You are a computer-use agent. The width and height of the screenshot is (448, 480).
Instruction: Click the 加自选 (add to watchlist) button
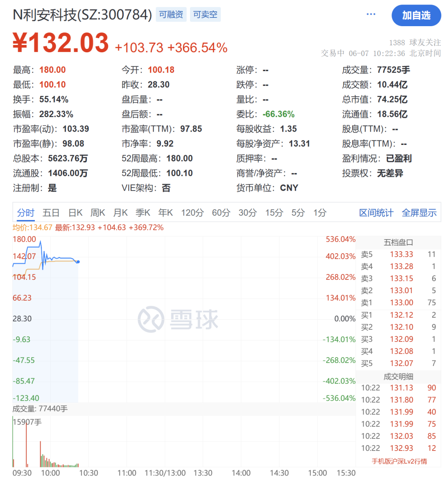[416, 15]
